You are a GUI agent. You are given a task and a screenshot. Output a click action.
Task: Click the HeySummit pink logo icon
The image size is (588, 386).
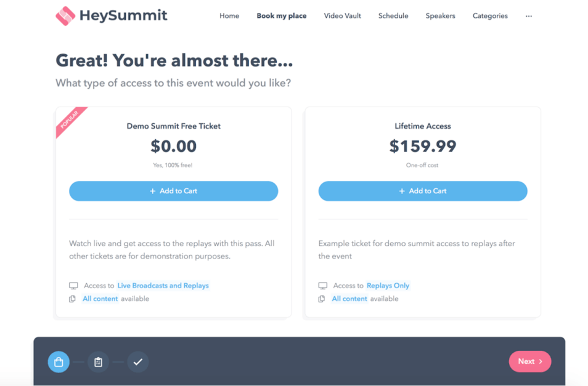click(65, 16)
